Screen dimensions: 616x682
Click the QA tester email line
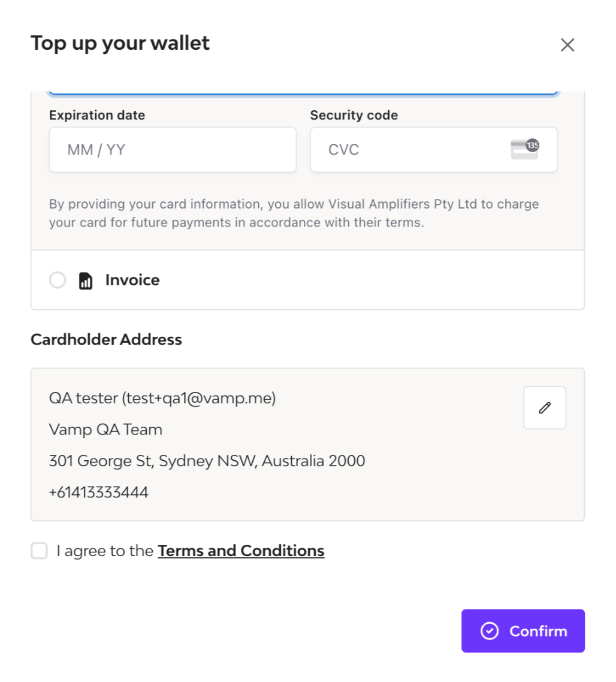click(162, 398)
